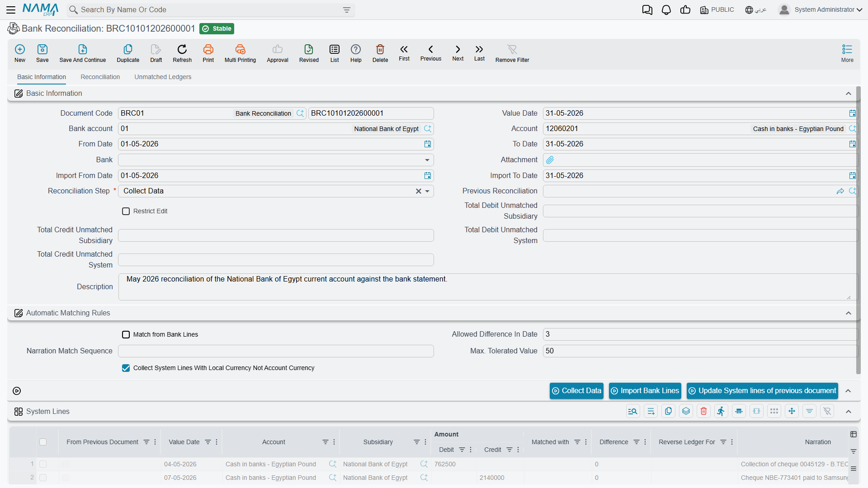Enable Match from Bank Lines
Viewport: 868px width, 488px height.
click(x=126, y=334)
